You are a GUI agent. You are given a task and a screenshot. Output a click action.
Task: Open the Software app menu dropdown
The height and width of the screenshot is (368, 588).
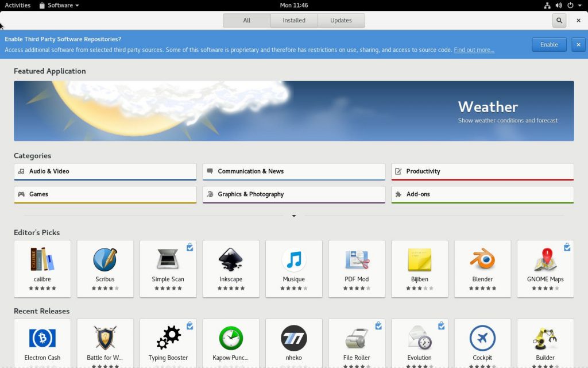pos(60,5)
